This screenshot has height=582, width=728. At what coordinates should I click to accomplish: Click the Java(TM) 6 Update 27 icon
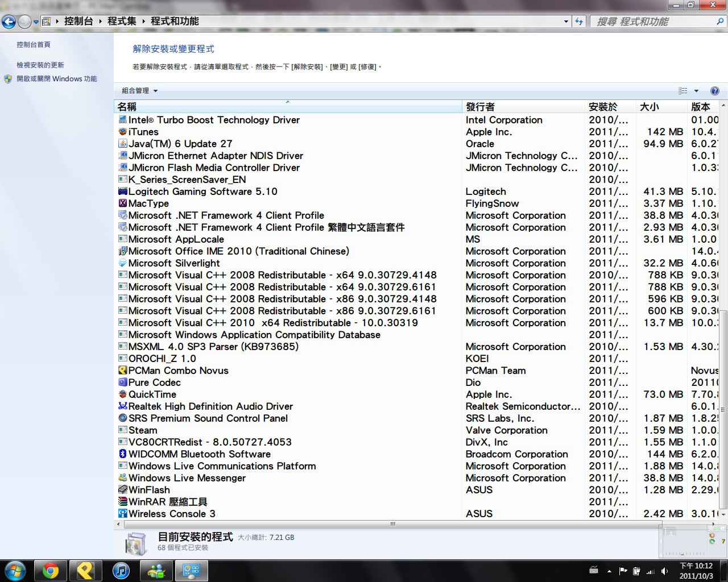point(122,144)
